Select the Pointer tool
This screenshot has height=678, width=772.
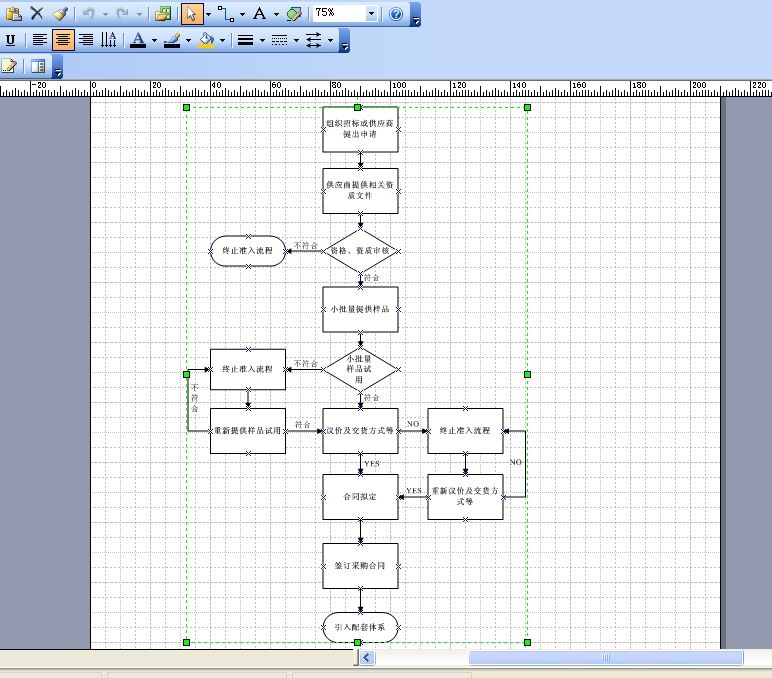tap(192, 14)
